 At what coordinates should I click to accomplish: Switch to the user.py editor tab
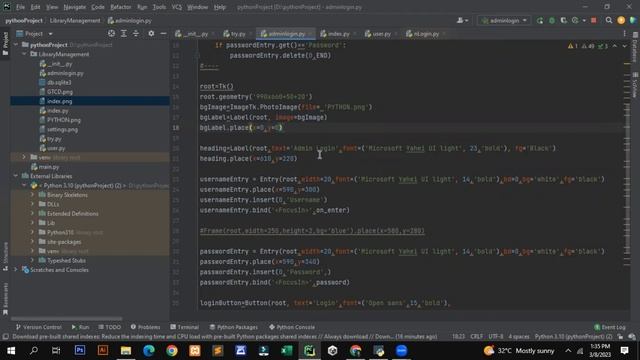click(x=381, y=34)
